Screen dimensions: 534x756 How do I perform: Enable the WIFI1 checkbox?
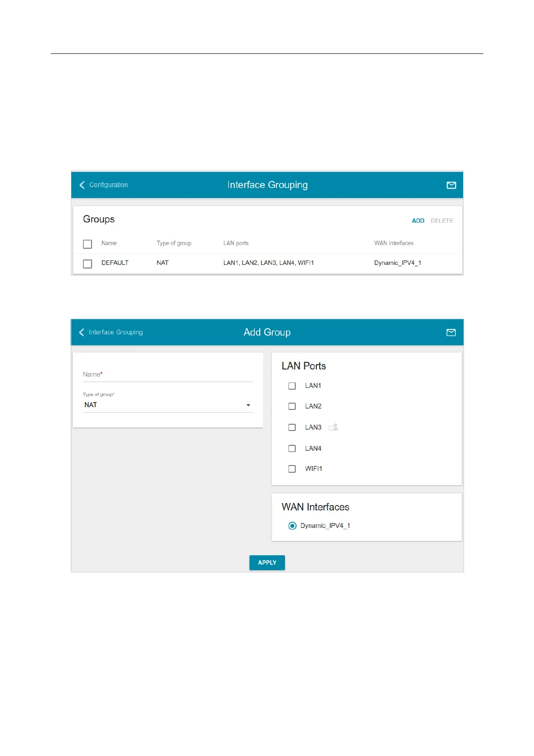click(x=292, y=469)
